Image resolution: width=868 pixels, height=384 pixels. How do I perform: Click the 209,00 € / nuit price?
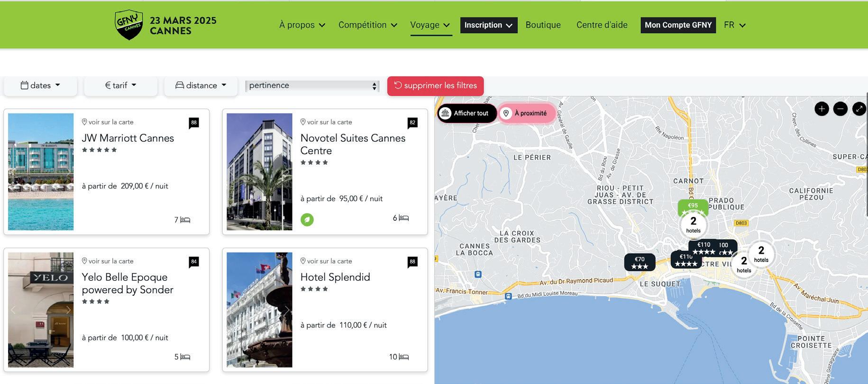click(145, 186)
